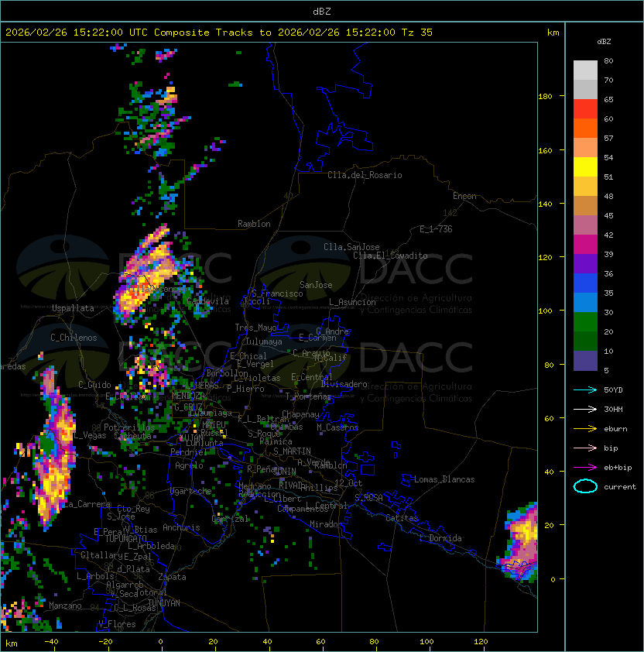Pick the bottom slate-purple scale swatch

(x=585, y=361)
